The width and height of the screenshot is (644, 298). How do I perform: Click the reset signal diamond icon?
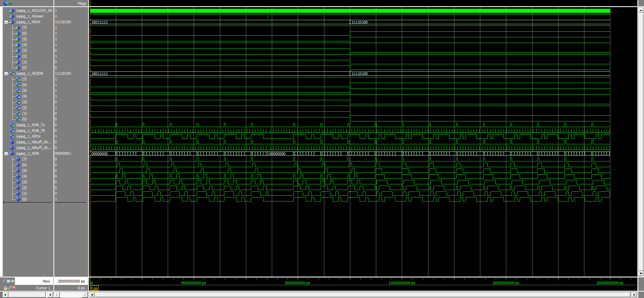click(x=12, y=16)
